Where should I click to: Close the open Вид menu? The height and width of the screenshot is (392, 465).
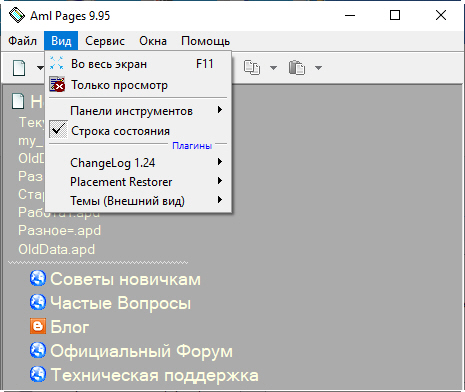pos(61,41)
